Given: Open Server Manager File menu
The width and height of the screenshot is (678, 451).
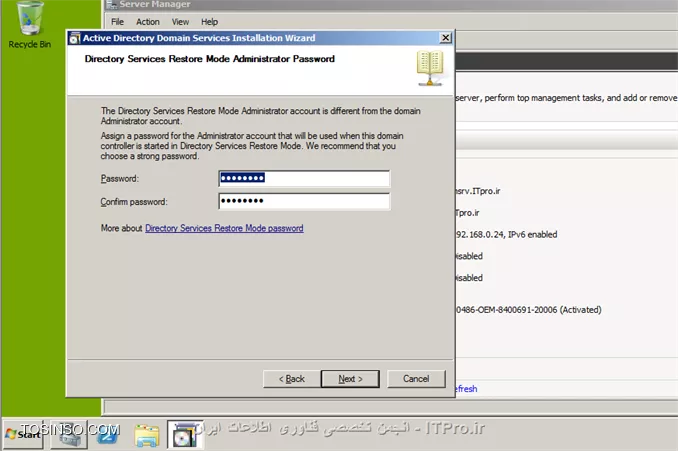Looking at the screenshot, I should click(x=117, y=22).
